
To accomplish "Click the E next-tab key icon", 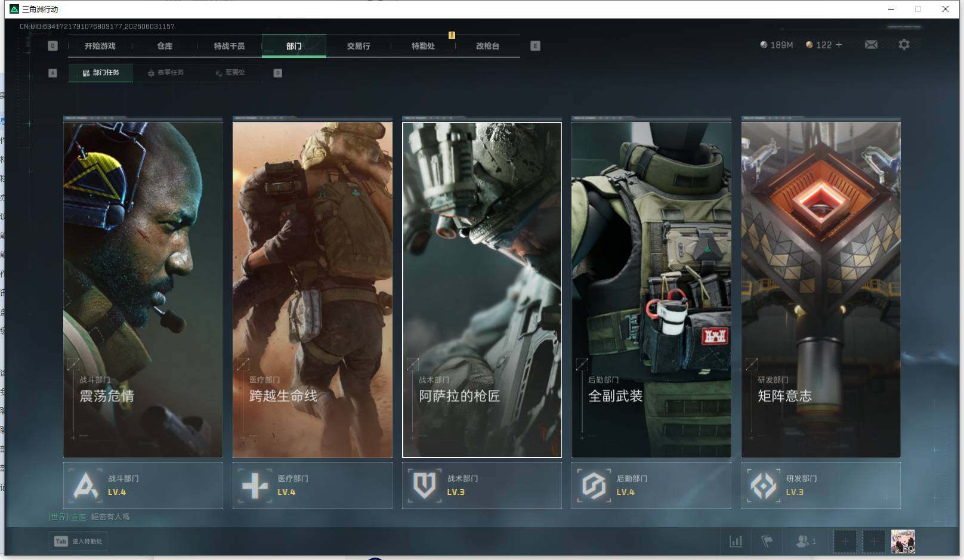I will click(535, 46).
